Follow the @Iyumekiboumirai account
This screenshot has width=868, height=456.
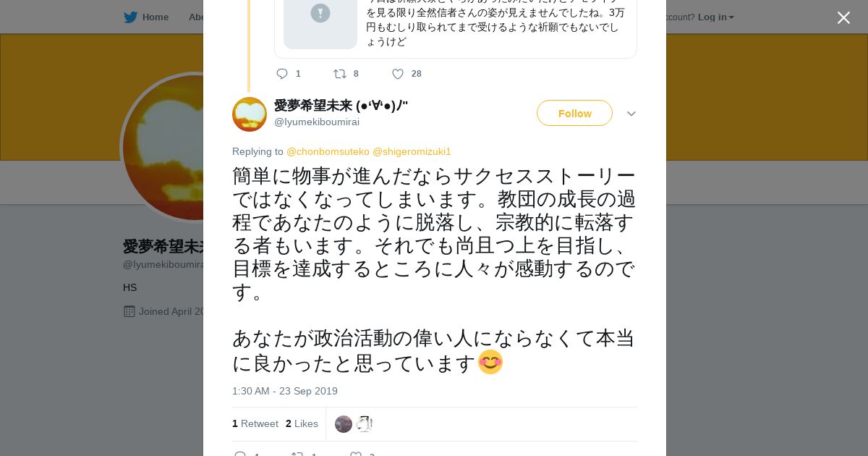pyautogui.click(x=574, y=113)
